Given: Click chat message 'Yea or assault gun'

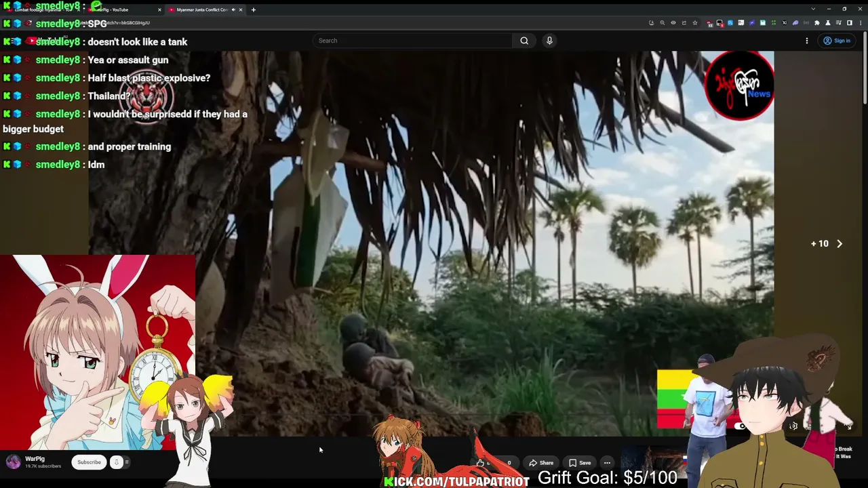Looking at the screenshot, I should 128,60.
